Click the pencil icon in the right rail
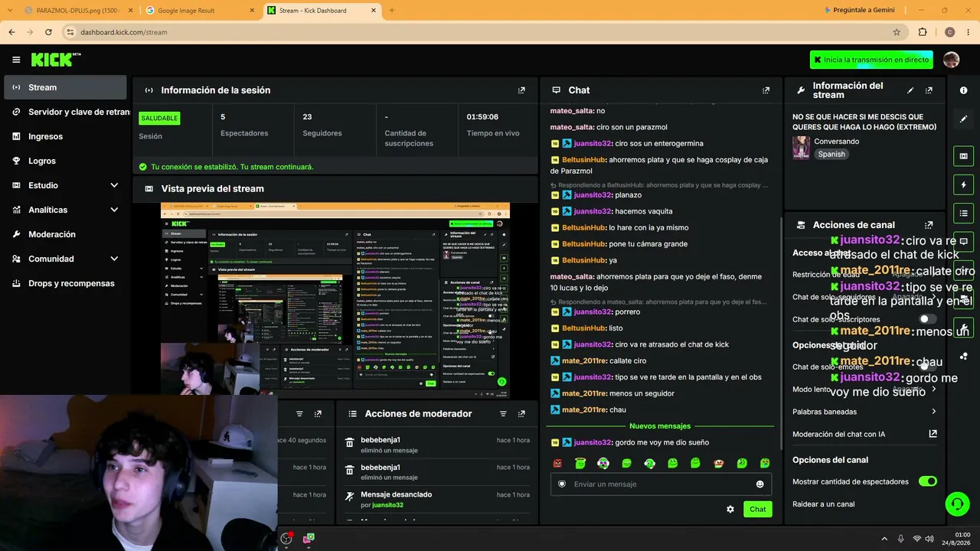 (x=963, y=119)
